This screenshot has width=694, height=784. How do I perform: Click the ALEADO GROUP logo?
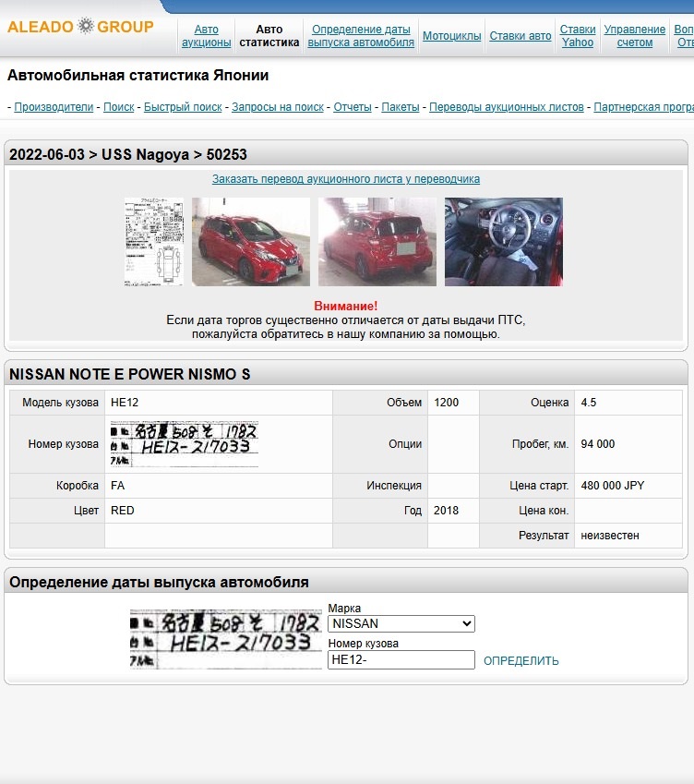pyautogui.click(x=80, y=27)
